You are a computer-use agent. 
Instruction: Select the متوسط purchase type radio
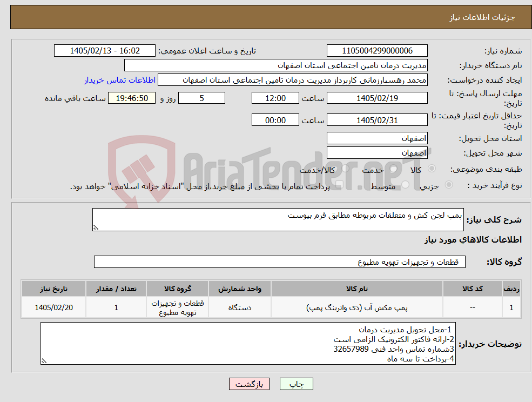point(406,184)
